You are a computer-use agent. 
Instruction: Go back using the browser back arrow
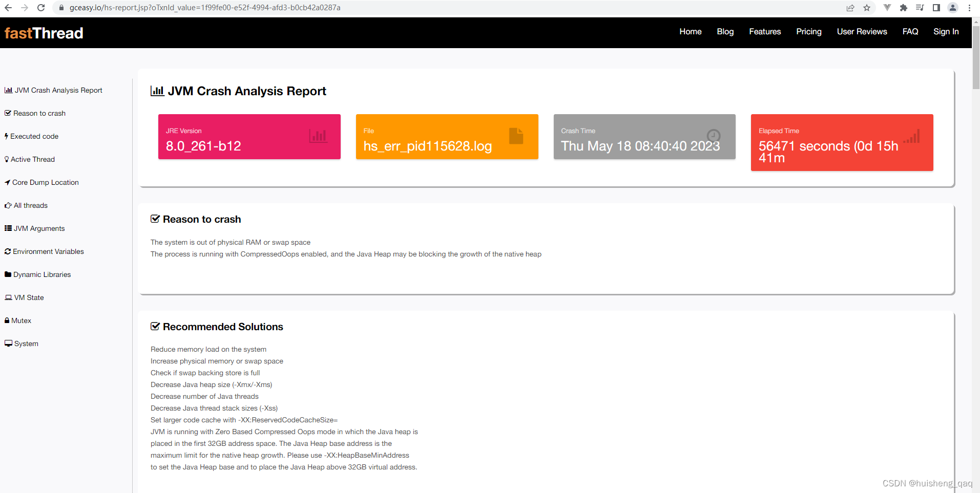pos(8,8)
